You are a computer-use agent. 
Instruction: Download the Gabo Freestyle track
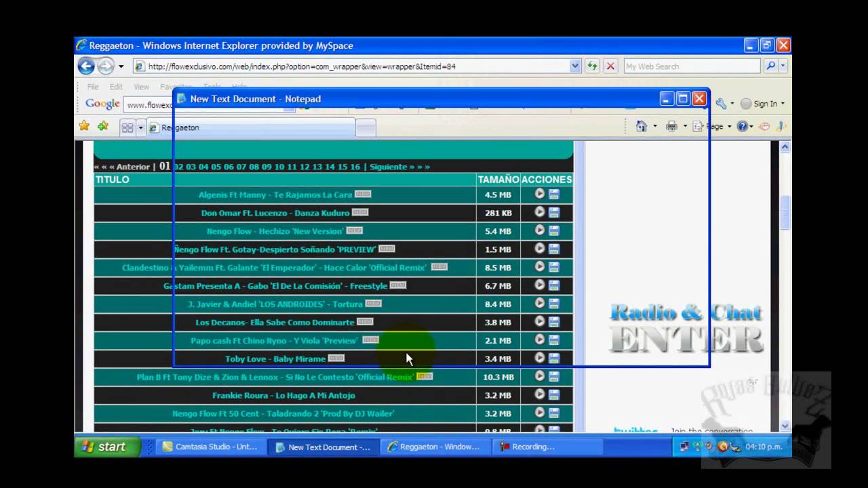(x=554, y=286)
